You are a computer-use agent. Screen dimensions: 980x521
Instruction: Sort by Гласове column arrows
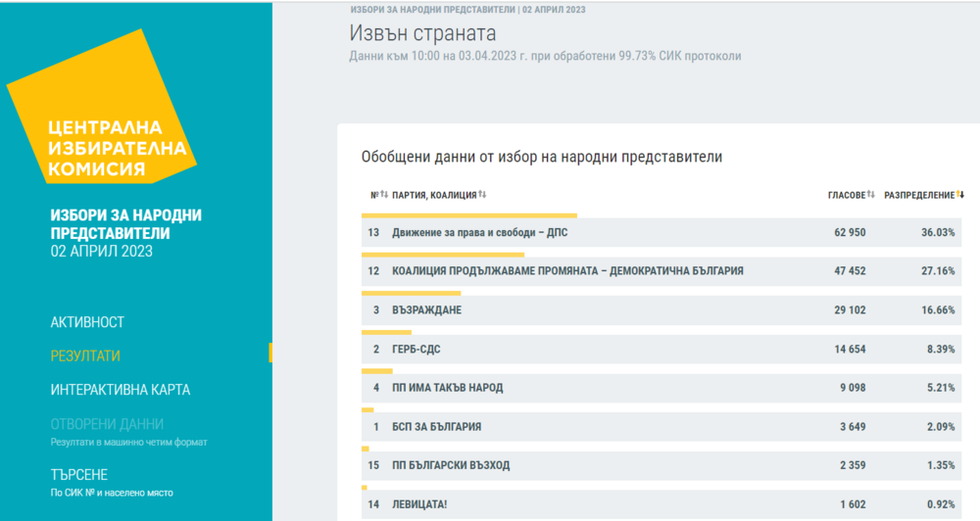pyautogui.click(x=871, y=195)
